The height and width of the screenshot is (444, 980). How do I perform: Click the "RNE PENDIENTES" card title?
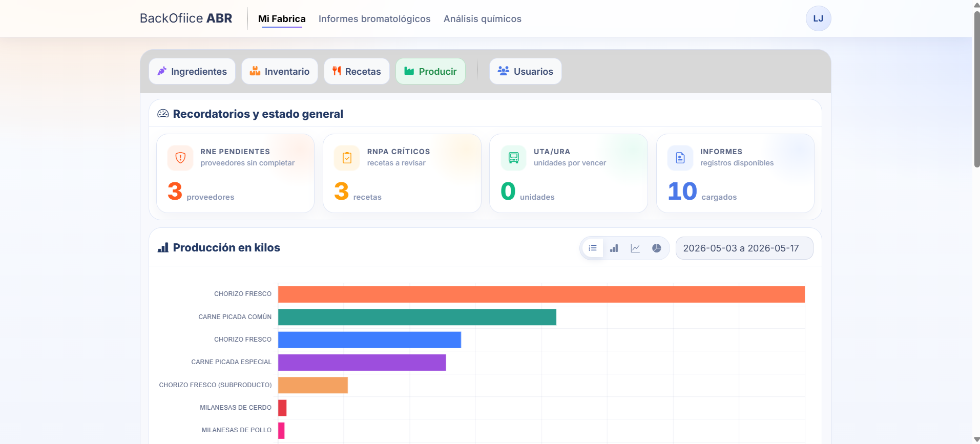click(235, 152)
